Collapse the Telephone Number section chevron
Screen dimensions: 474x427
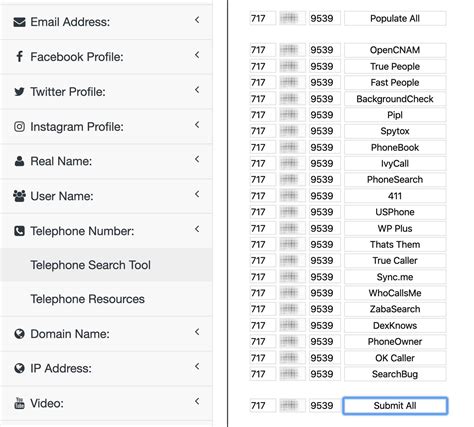click(x=197, y=229)
